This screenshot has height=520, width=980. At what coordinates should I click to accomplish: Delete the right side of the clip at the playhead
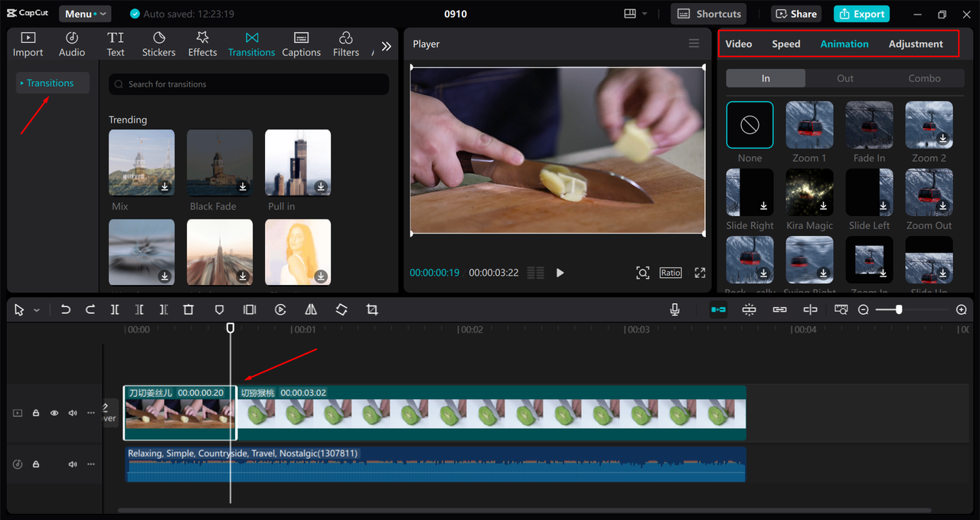(164, 309)
